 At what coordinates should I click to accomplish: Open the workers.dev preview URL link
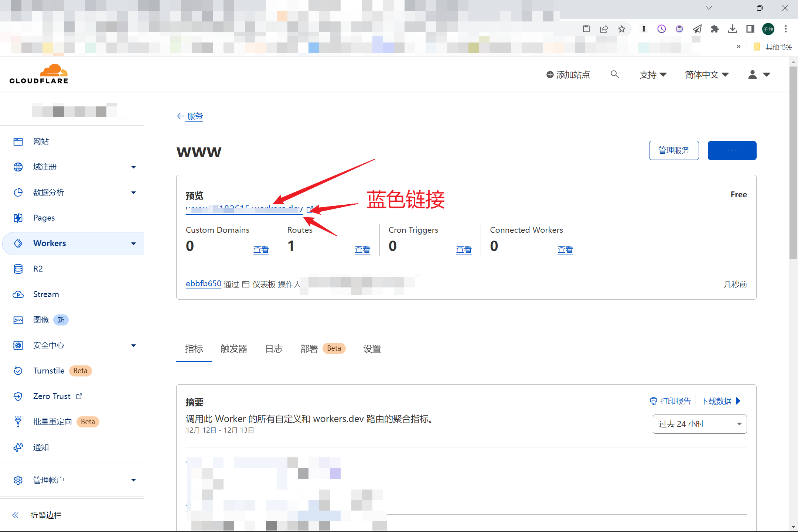tap(244, 209)
